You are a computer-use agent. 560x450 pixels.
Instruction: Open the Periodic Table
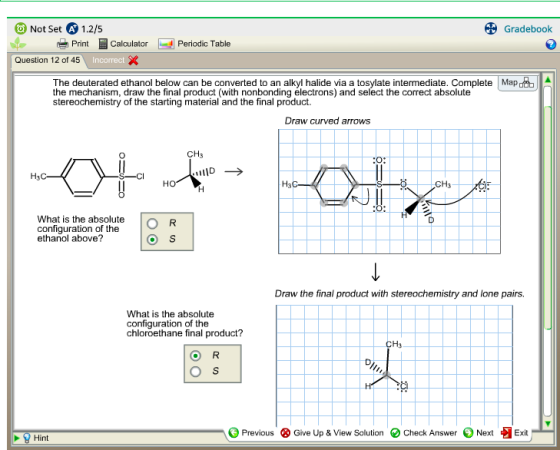coord(195,44)
